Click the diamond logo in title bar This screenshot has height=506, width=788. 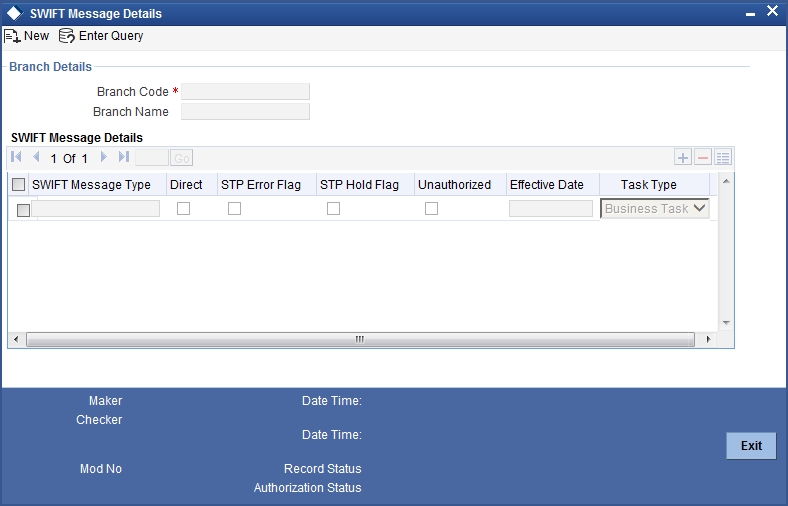pos(15,13)
